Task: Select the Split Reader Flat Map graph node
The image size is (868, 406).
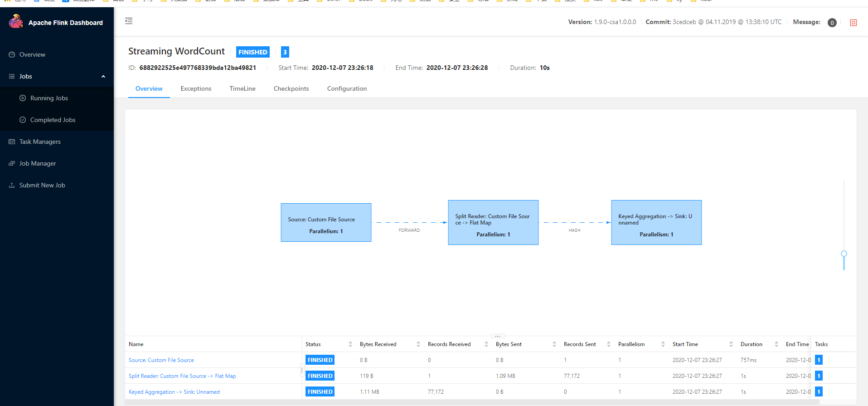Action: pos(493,222)
